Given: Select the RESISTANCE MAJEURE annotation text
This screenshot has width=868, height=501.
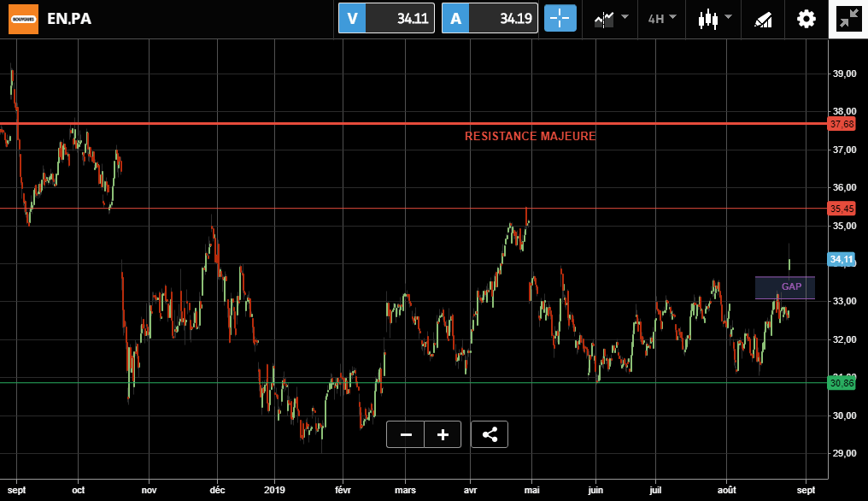Looking at the screenshot, I should point(531,136).
